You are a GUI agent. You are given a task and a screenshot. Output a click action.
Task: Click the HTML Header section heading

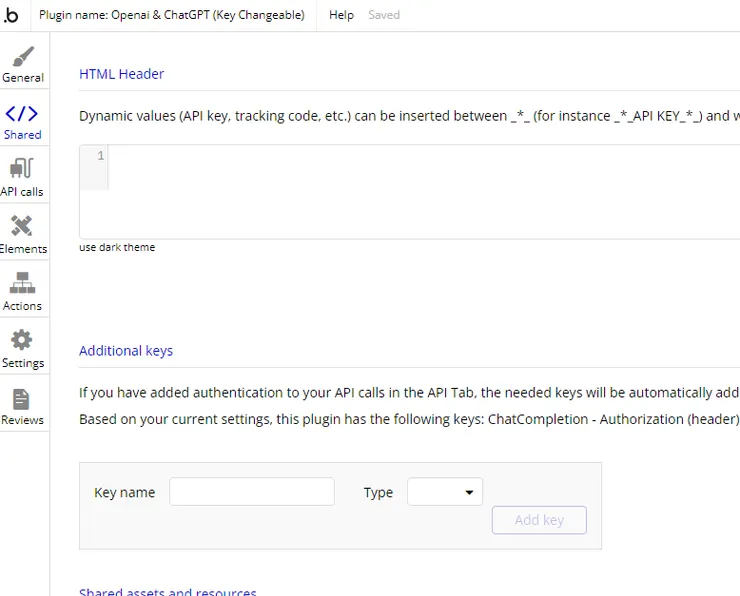coord(121,74)
